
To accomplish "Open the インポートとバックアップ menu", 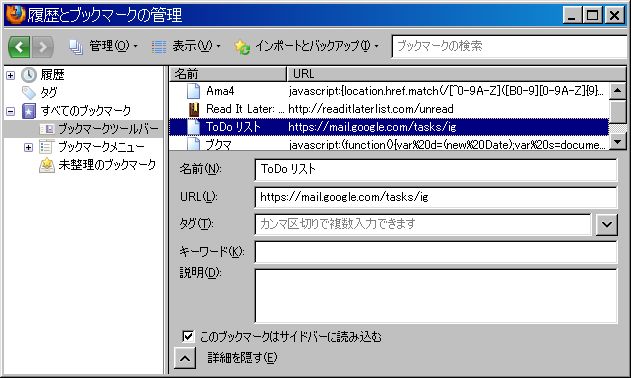I will [x=307, y=47].
